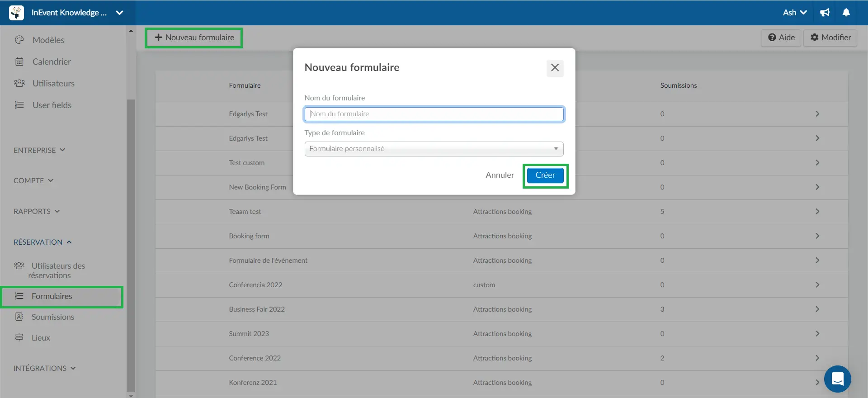This screenshot has width=868, height=398.
Task: Open the announcements megaphone icon
Action: click(x=825, y=13)
